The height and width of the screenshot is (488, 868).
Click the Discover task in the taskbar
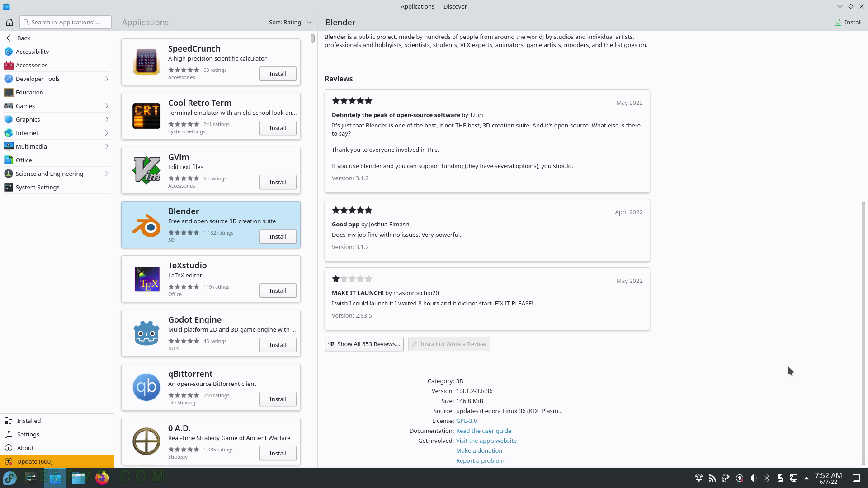pyautogui.click(x=55, y=478)
